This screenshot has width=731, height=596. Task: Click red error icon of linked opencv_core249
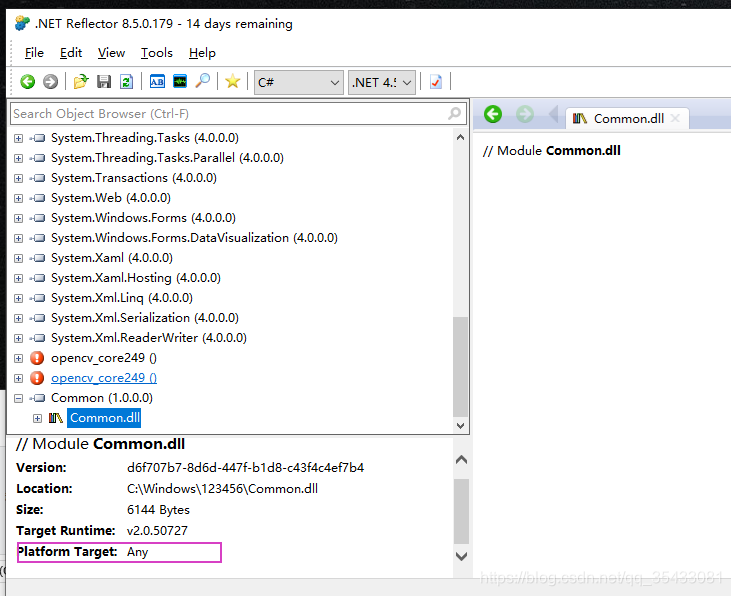[x=37, y=378]
